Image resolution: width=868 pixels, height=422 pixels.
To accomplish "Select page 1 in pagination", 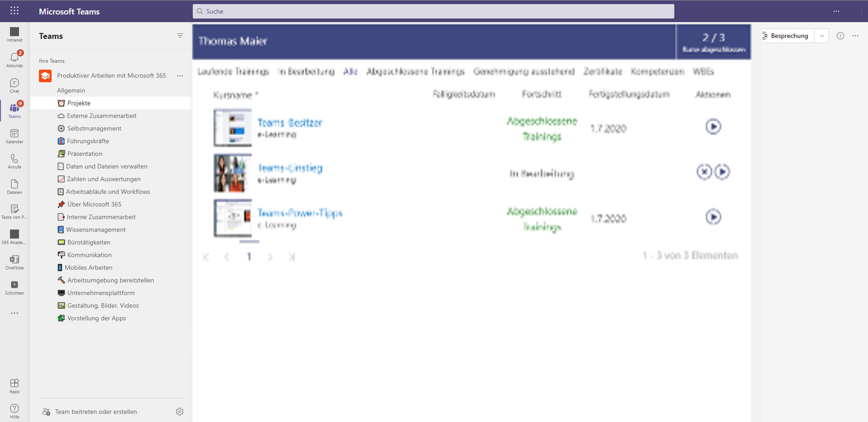I will pyautogui.click(x=249, y=256).
